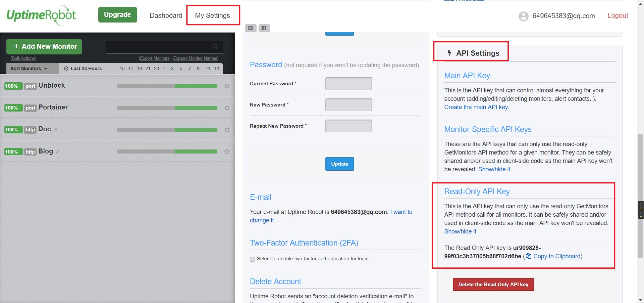Click the Logout link
The width and height of the screenshot is (644, 303).
[618, 15]
